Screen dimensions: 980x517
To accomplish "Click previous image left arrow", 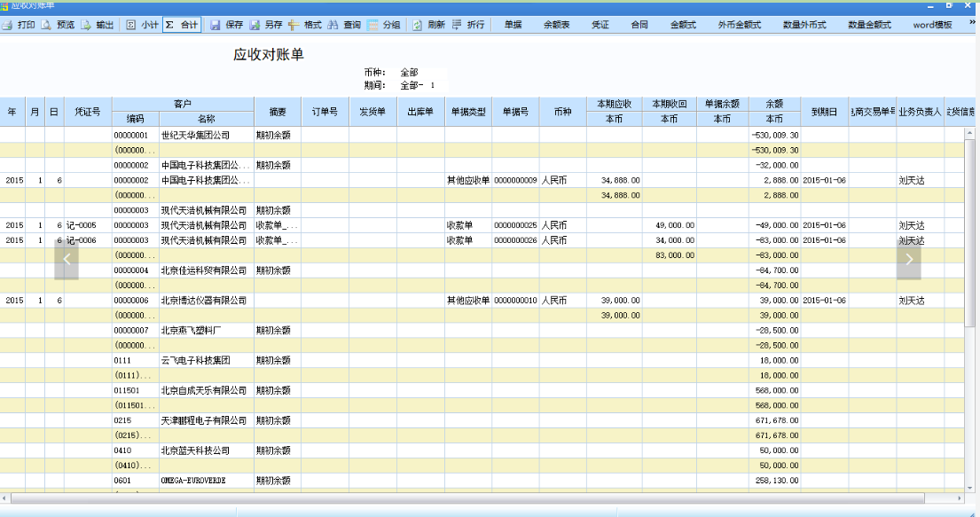I will [67, 259].
